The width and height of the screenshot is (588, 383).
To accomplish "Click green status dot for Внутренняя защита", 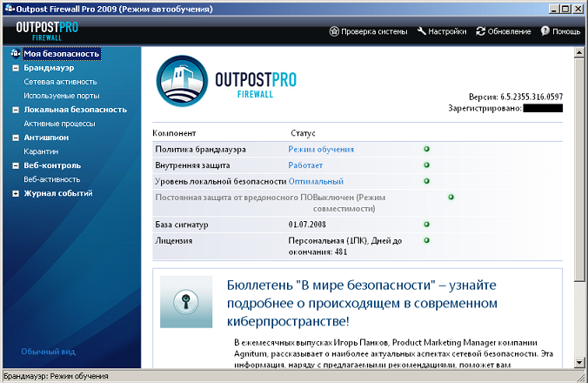I will point(426,165).
